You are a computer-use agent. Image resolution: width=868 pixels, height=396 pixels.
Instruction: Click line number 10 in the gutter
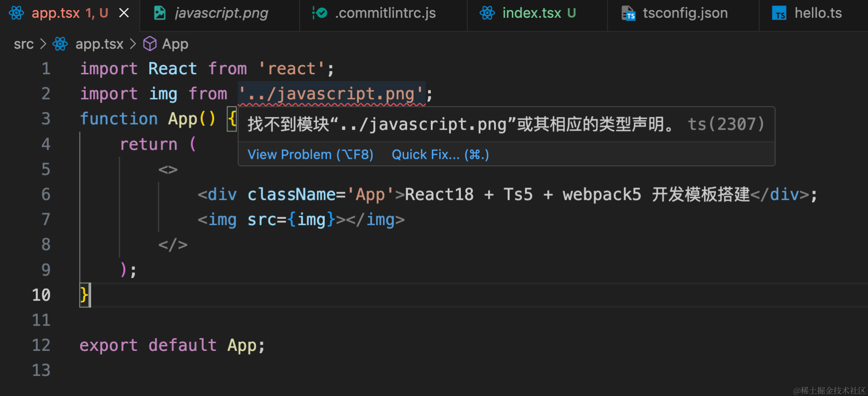[41, 295]
